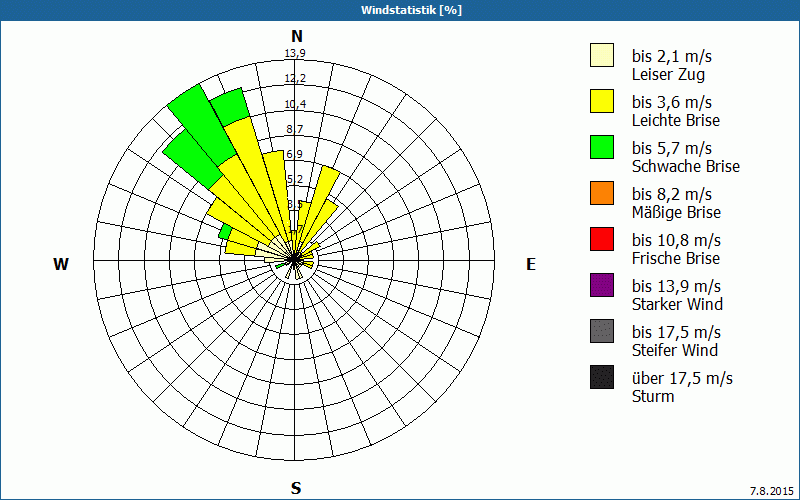Image resolution: width=800 pixels, height=500 pixels.
Task: Click the black Sturm legend swatch
Action: [602, 377]
